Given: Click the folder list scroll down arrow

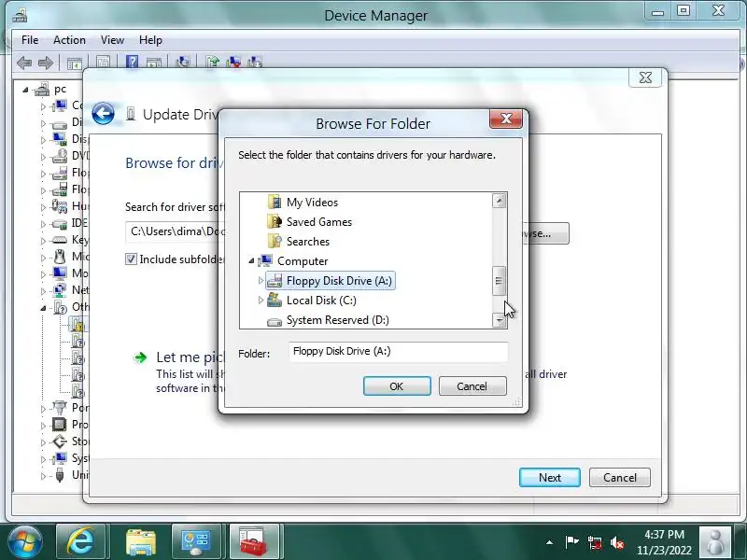Looking at the screenshot, I should point(499,320).
